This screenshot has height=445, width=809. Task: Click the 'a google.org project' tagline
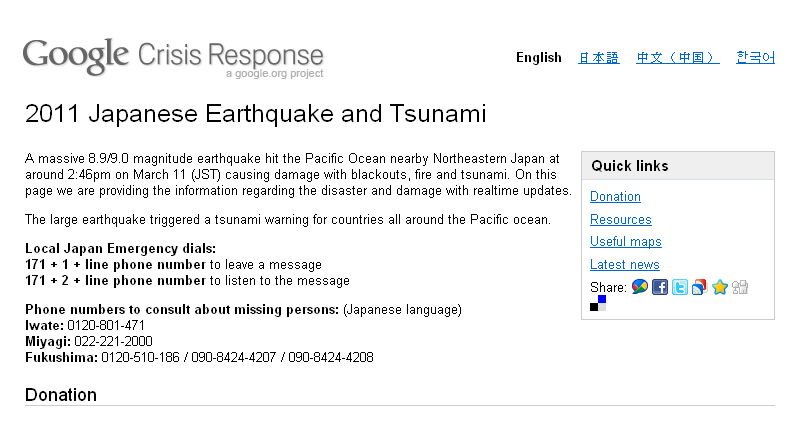[x=274, y=73]
